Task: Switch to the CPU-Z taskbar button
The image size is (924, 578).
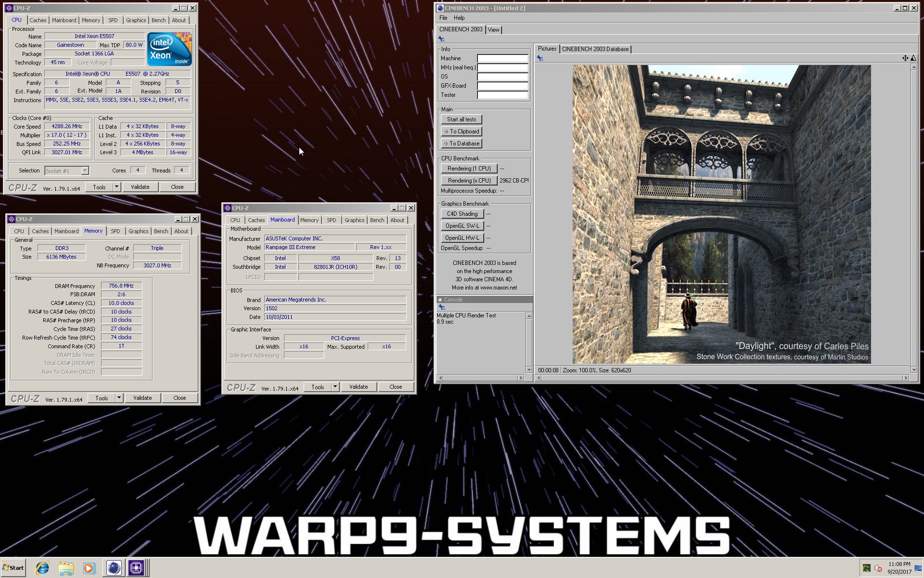Action: 137,568
